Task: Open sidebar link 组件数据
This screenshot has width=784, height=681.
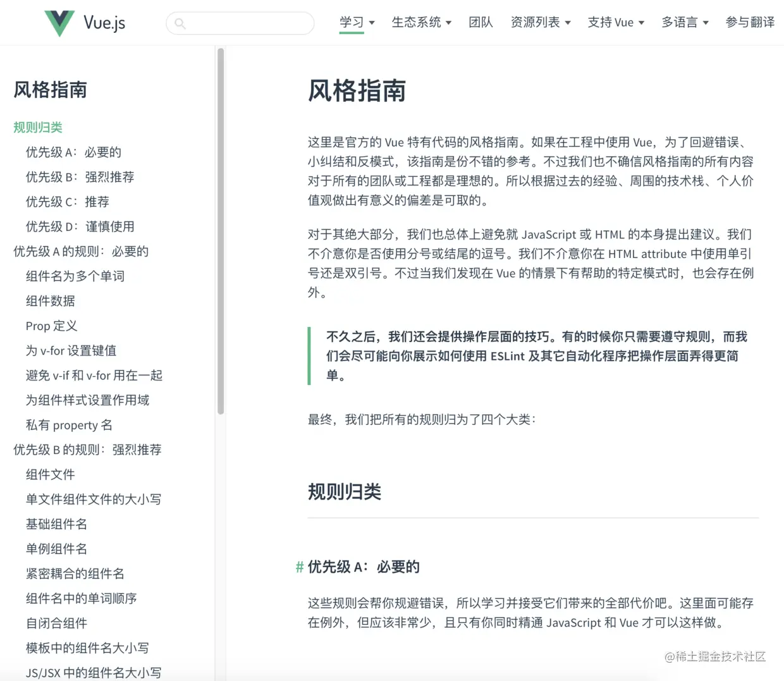Action: click(50, 301)
